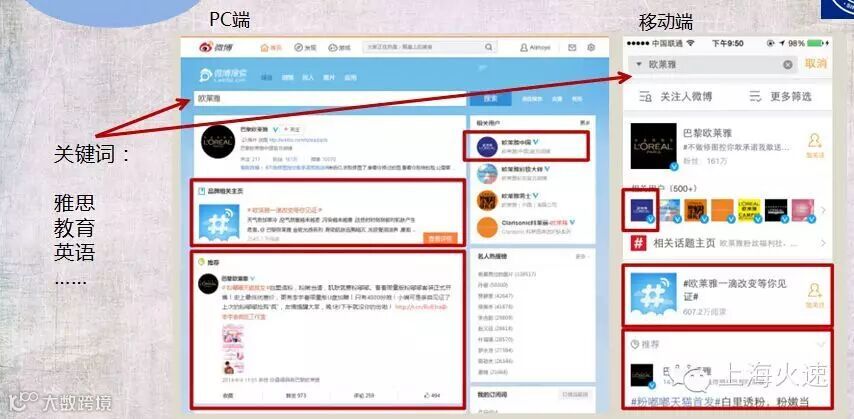
Task: Open the celebrity hot search entry with count 42647
Action: coord(495,296)
